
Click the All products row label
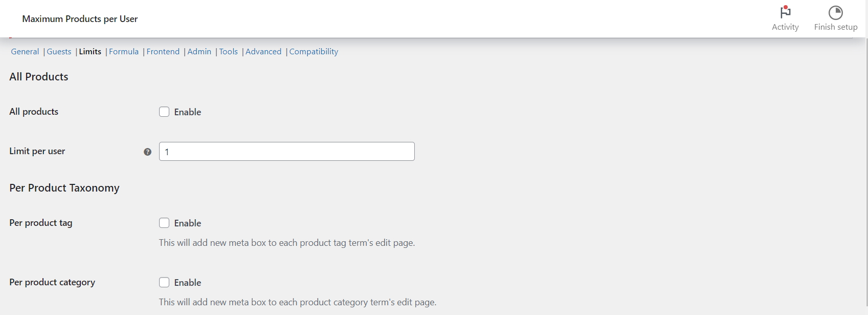34,112
